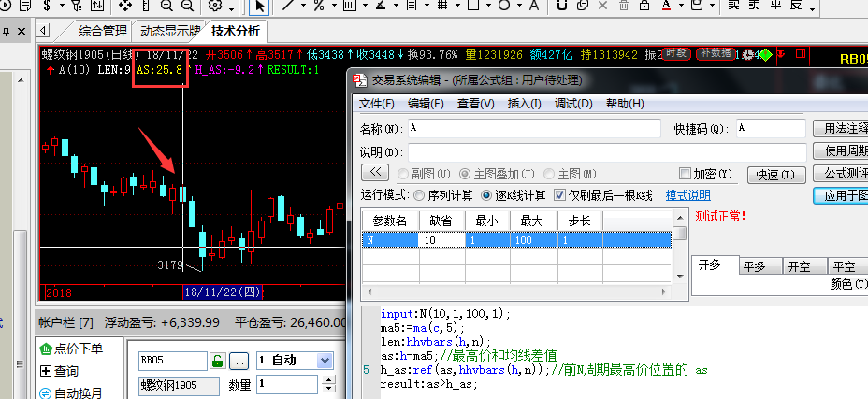Select the text annotation A tool

pyautogui.click(x=534, y=6)
